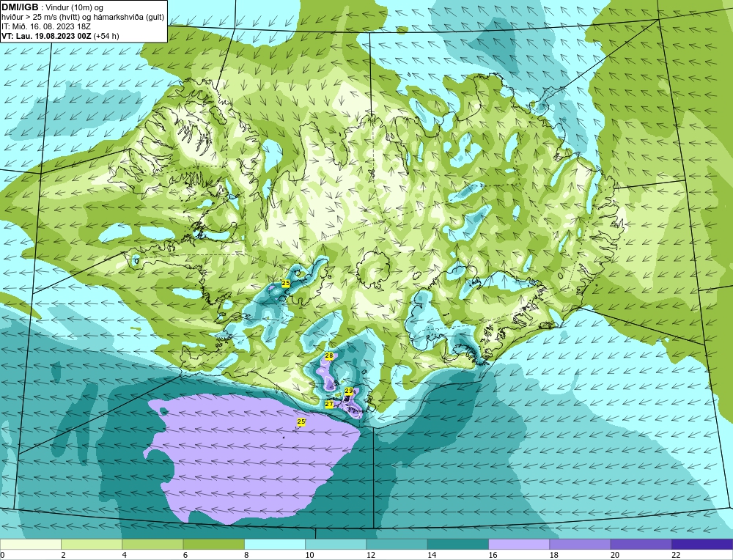The image size is (733, 560).
Task: Click legend scale number 22
Action: (676, 556)
